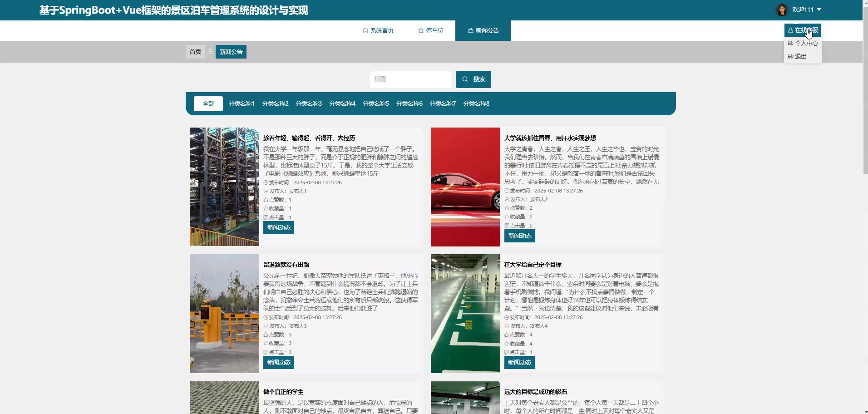
Task: Click the lock icon beside 新闻公告 tab
Action: (471, 31)
